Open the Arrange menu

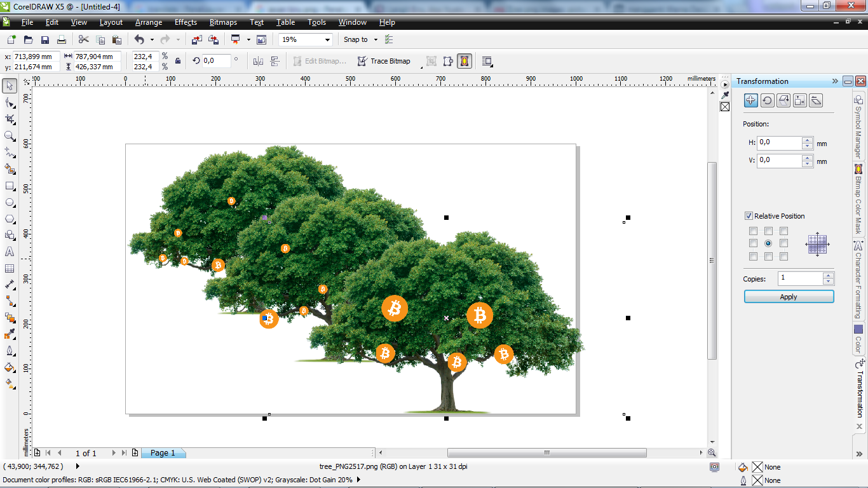coord(149,22)
